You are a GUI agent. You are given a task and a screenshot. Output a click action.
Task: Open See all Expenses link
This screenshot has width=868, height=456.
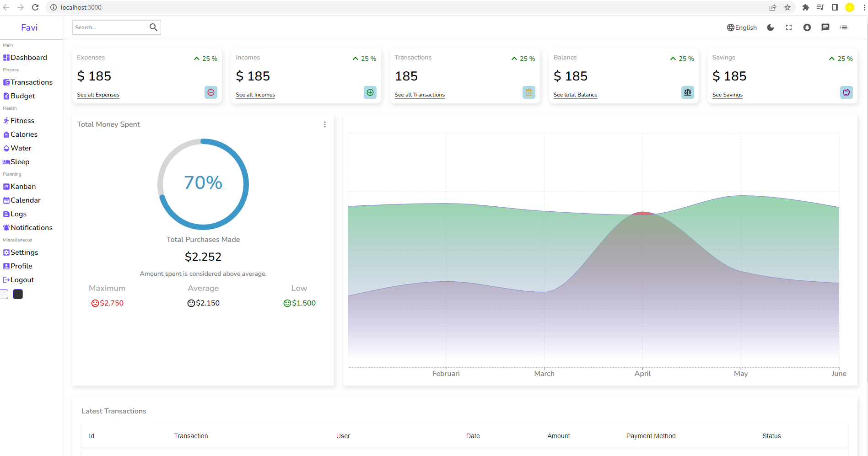97,95
